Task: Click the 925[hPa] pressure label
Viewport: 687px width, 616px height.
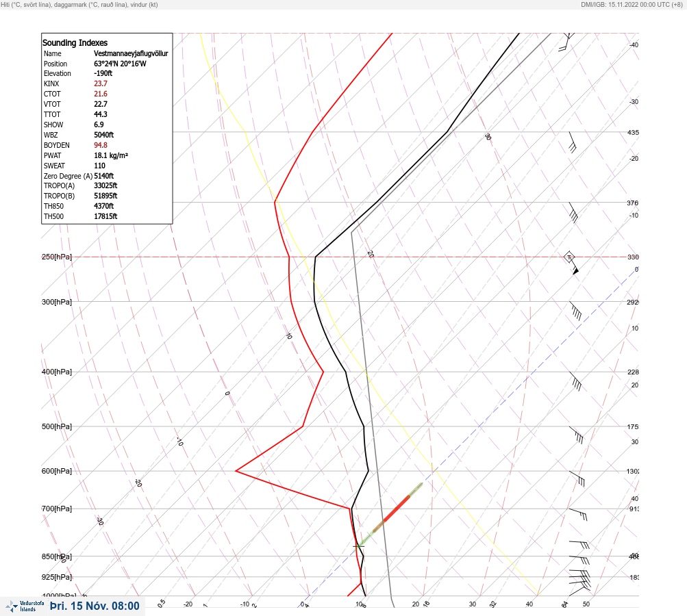Action: point(57,577)
